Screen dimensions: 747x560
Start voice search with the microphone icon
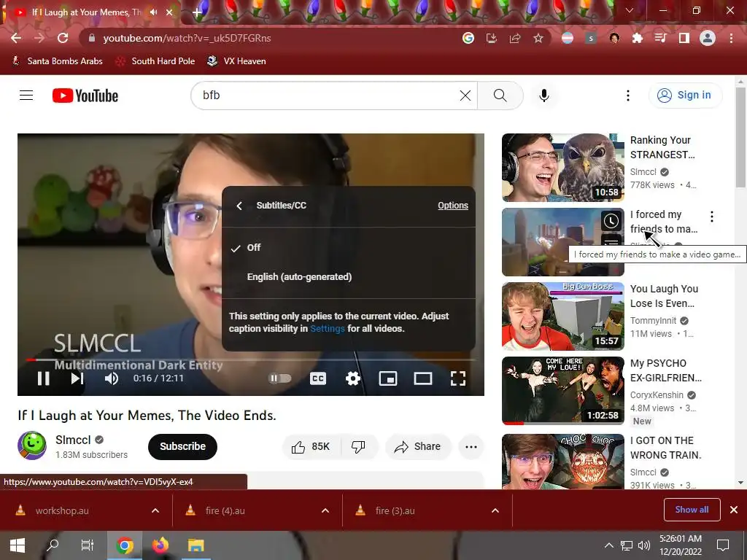pyautogui.click(x=544, y=96)
